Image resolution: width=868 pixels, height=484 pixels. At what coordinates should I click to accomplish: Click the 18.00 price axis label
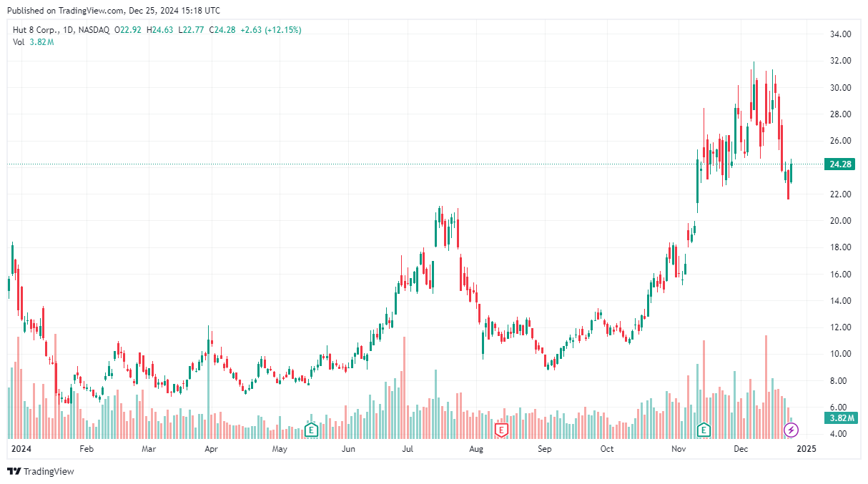839,247
